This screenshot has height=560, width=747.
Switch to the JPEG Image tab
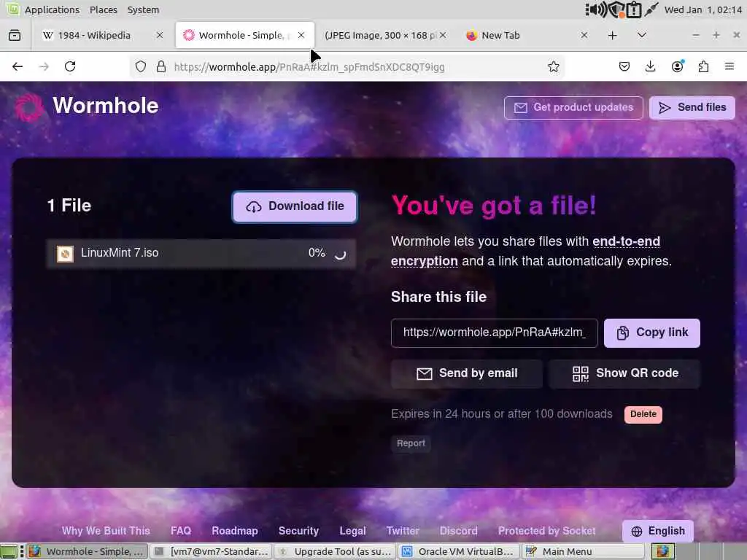click(379, 35)
